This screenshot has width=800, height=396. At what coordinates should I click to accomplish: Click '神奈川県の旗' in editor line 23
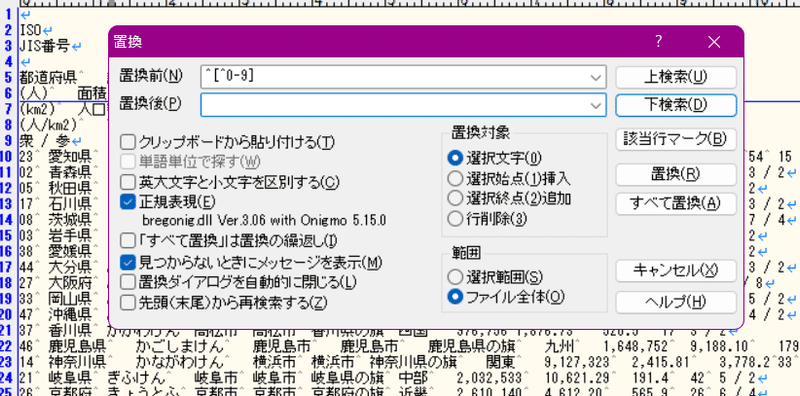(412, 363)
